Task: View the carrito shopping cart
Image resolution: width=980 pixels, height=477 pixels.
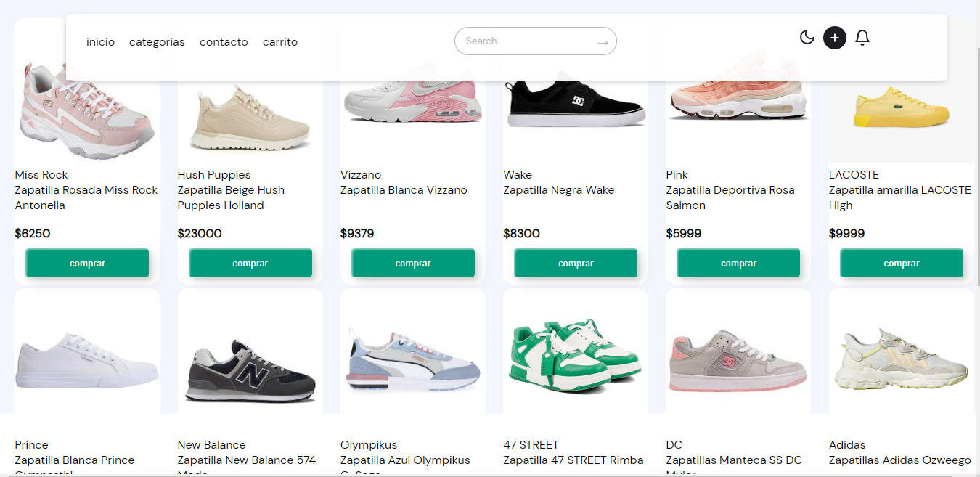Action: click(280, 42)
